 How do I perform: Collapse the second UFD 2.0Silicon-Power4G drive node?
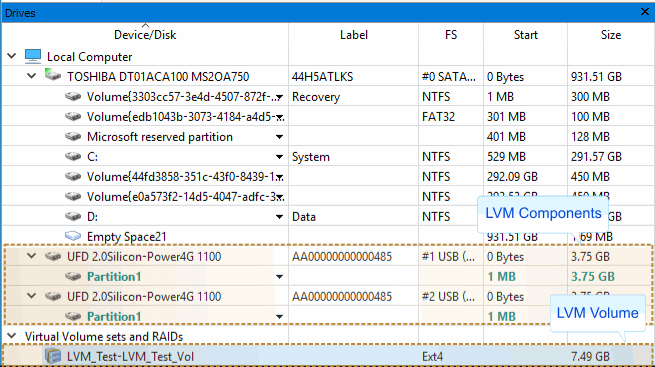point(32,296)
